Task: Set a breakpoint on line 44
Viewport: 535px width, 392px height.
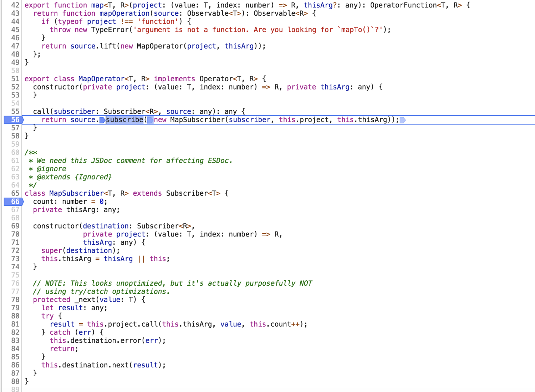Action: tap(15, 21)
